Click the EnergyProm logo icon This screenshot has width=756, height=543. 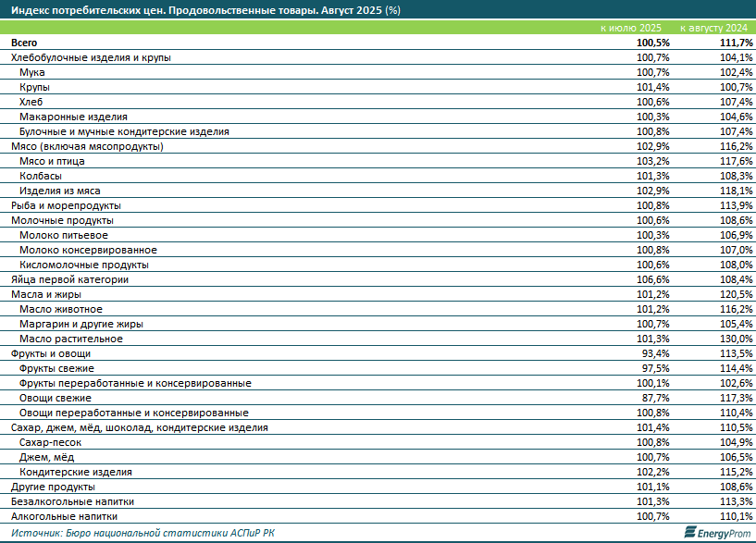(689, 532)
